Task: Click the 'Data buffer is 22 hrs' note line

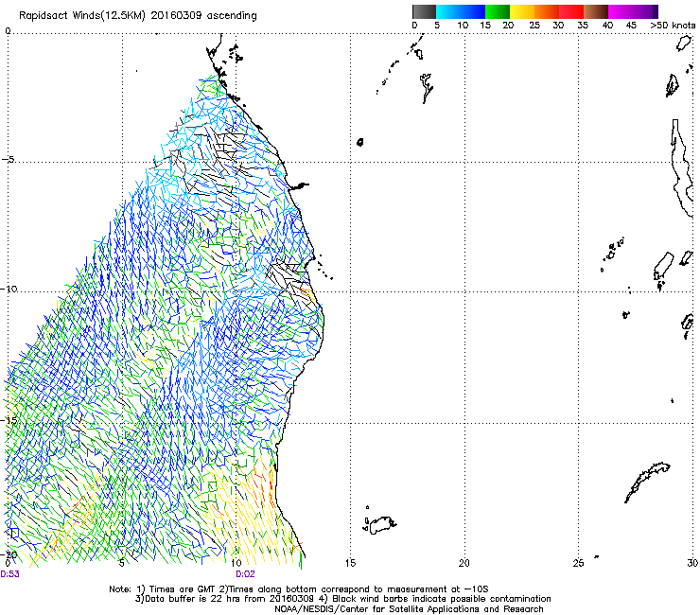Action: 343,599
